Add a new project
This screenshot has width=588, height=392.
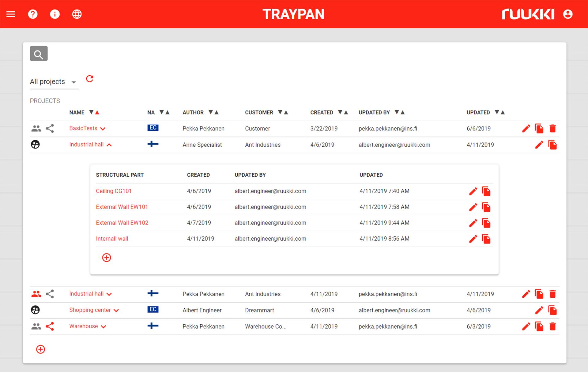(x=40, y=349)
